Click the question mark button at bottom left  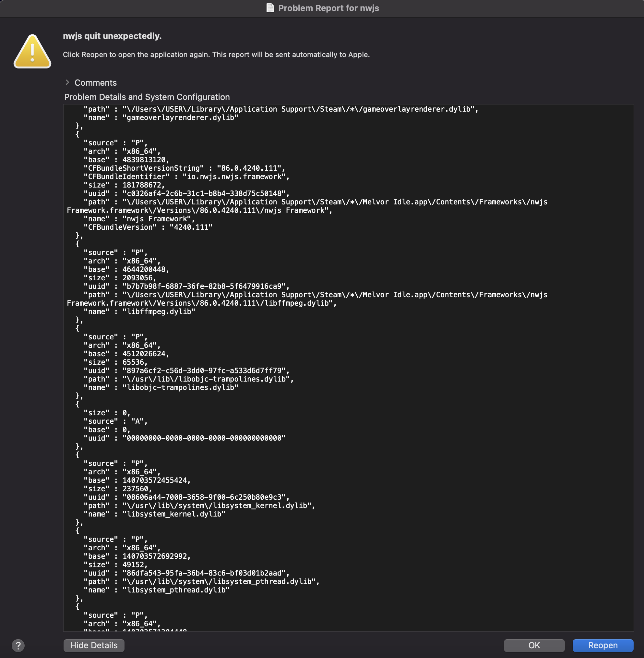coord(18,645)
